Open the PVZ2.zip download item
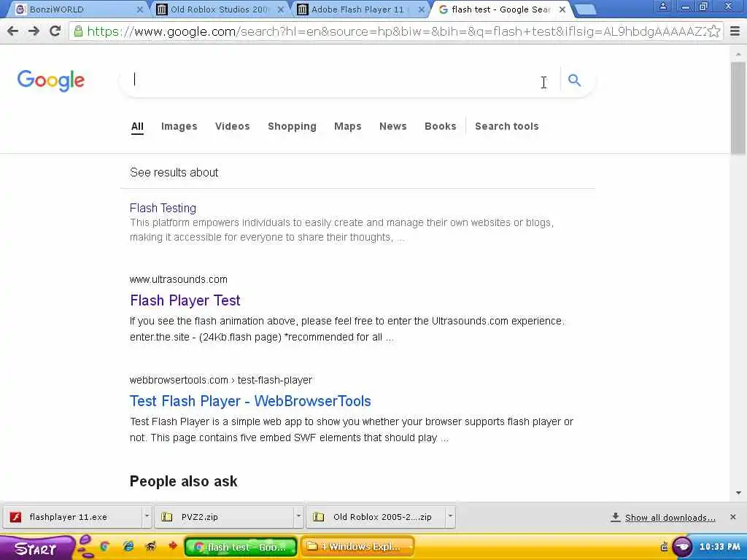 pos(224,517)
